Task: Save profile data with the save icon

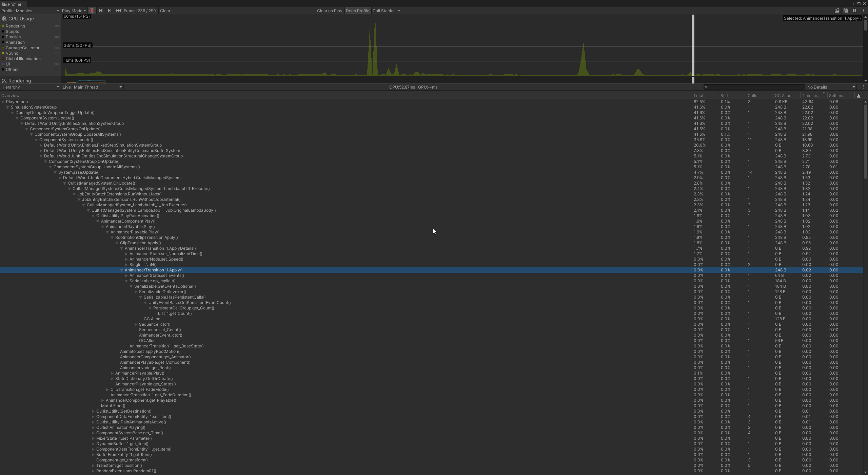Action: click(845, 11)
